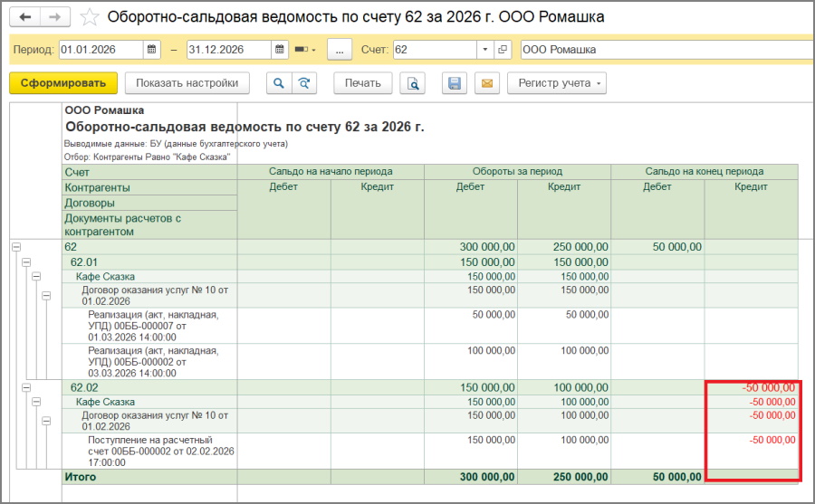This screenshot has width=815, height=504.
Task: Add report to favorites with star icon
Action: pos(89,17)
